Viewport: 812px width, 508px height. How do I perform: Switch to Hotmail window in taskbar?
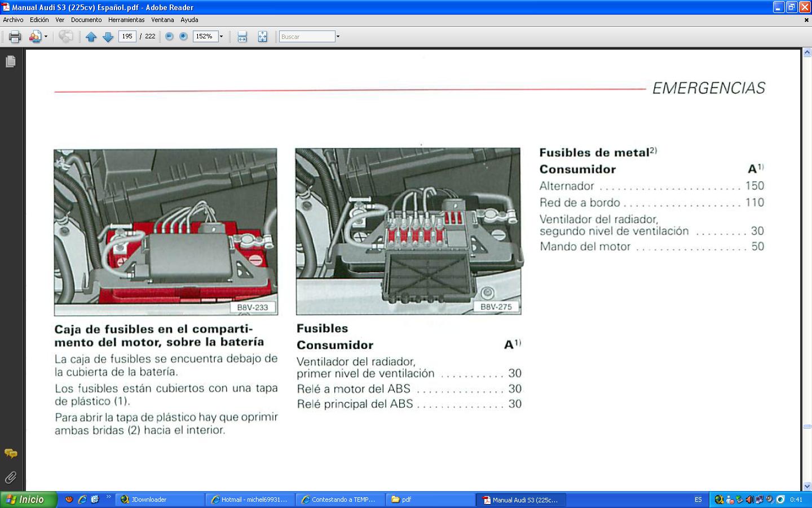click(250, 500)
